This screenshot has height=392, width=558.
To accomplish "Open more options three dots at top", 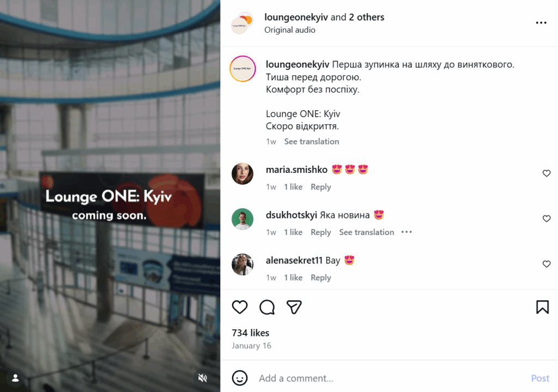I will 541,23.
